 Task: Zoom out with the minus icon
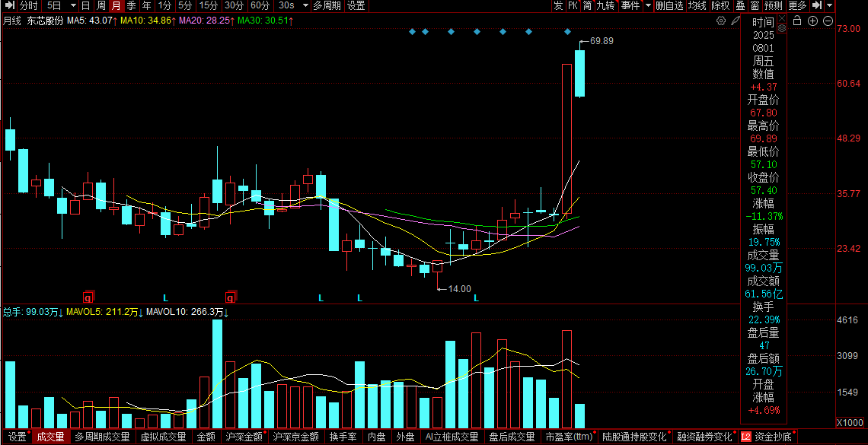coord(828,21)
